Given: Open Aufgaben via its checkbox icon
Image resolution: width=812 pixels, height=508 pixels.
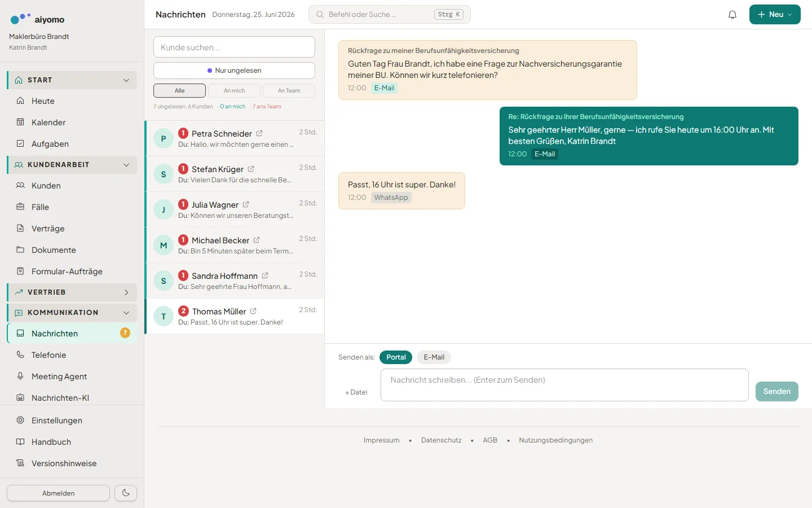Looking at the screenshot, I should pyautogui.click(x=20, y=144).
